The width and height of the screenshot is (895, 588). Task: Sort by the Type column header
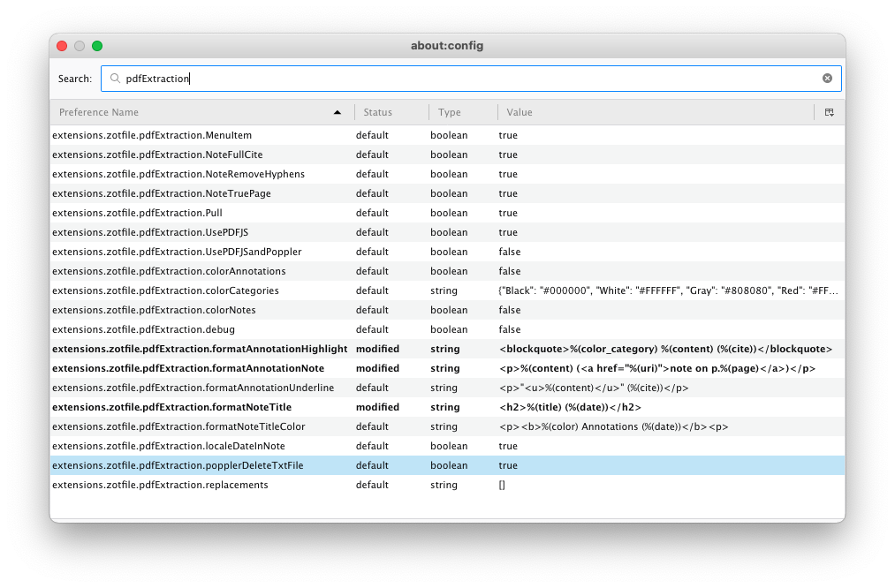(x=450, y=112)
